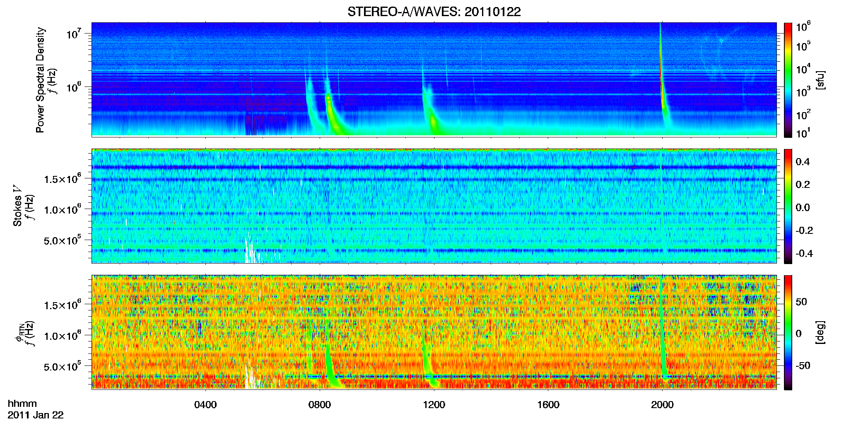Click the 0800 time tick label

click(x=320, y=405)
